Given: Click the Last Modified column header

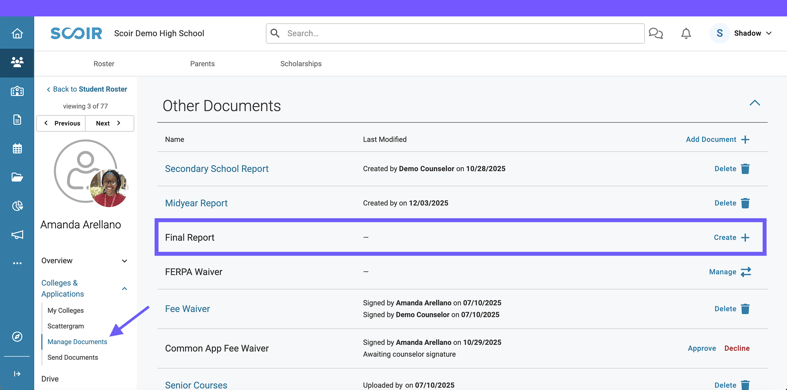Looking at the screenshot, I should point(384,140).
